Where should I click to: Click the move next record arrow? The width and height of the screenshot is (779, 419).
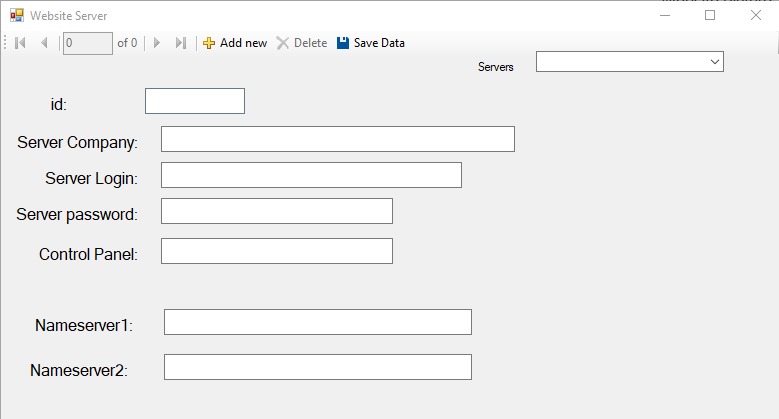pyautogui.click(x=157, y=43)
